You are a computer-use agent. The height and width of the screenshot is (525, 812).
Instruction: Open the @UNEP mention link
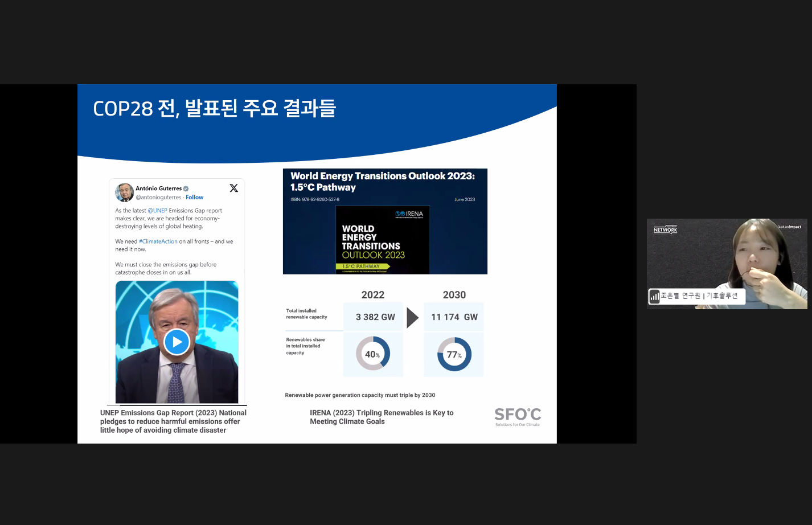click(x=157, y=211)
